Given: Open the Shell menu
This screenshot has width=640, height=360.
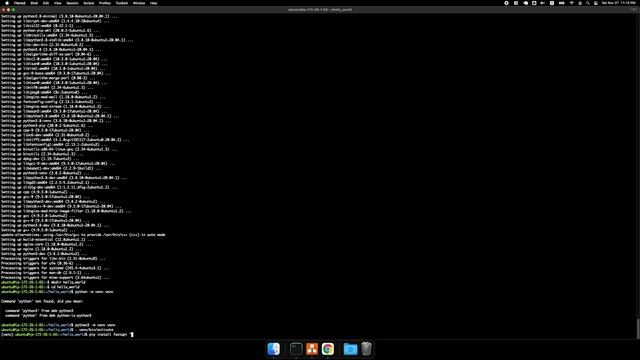Looking at the screenshot, I should pos(34,3).
